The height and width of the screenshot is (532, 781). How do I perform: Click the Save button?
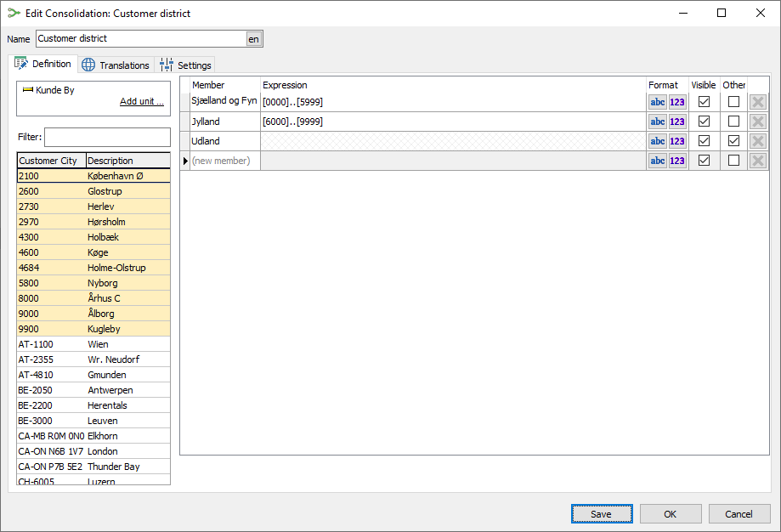coord(602,514)
